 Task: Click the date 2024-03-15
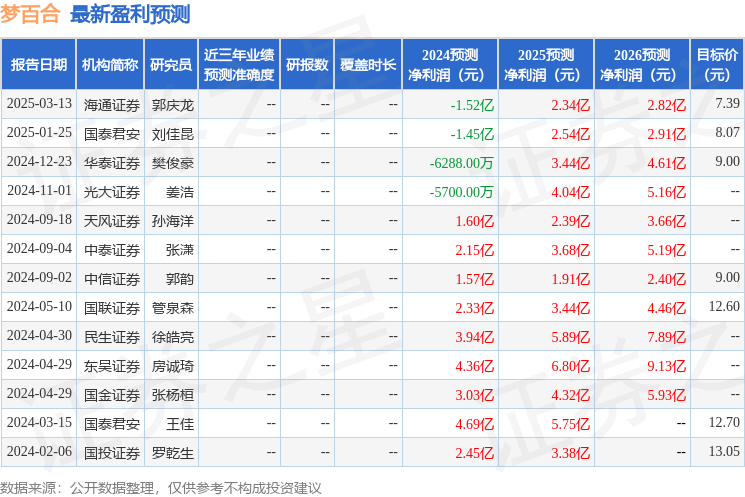pos(39,422)
